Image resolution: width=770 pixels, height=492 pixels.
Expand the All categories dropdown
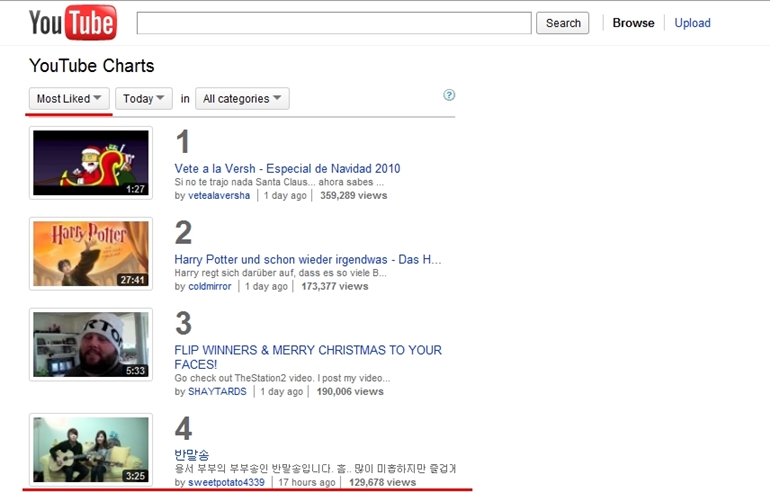[x=243, y=99]
